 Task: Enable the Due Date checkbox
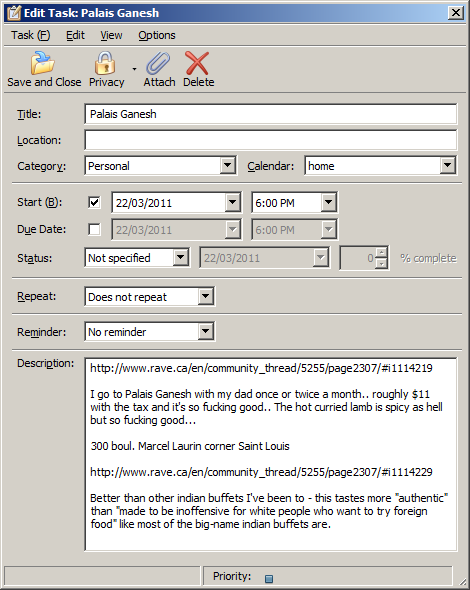tap(94, 229)
